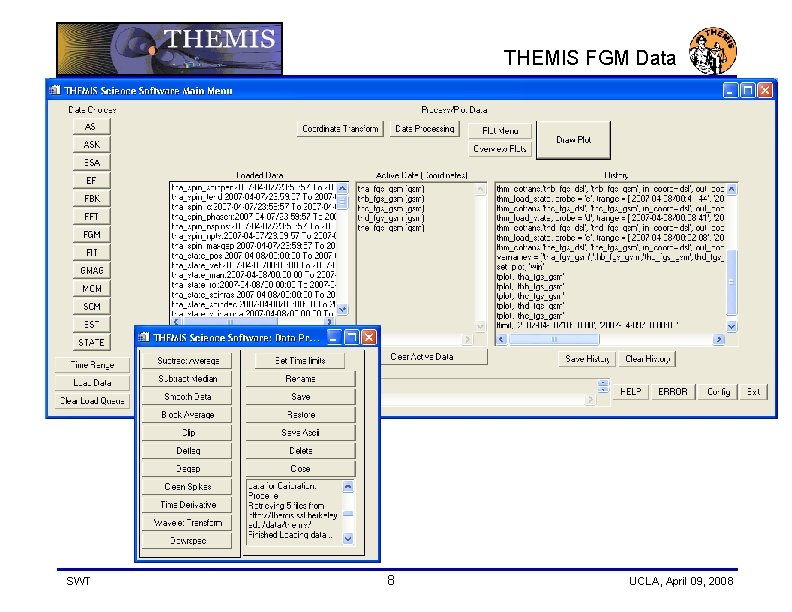Click Subtract Median
The width and height of the screenshot is (792, 612).
(187, 379)
